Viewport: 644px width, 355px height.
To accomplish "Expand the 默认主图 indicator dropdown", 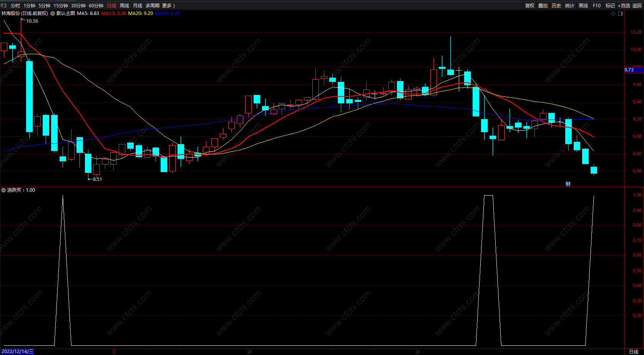I will coord(53,13).
